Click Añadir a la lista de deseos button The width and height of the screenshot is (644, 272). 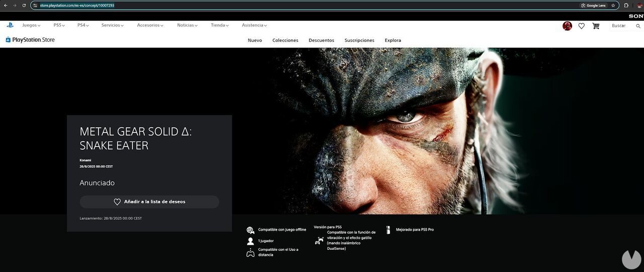(x=149, y=201)
